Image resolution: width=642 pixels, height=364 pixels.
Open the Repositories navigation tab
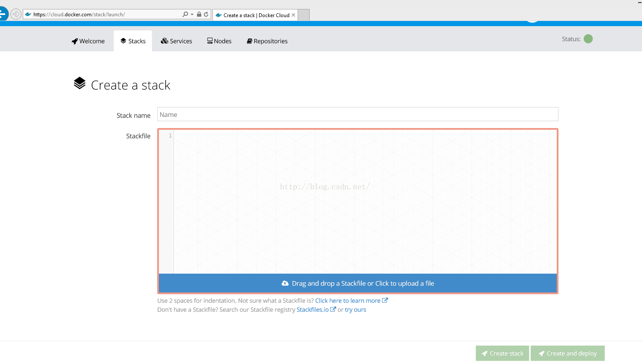click(267, 41)
